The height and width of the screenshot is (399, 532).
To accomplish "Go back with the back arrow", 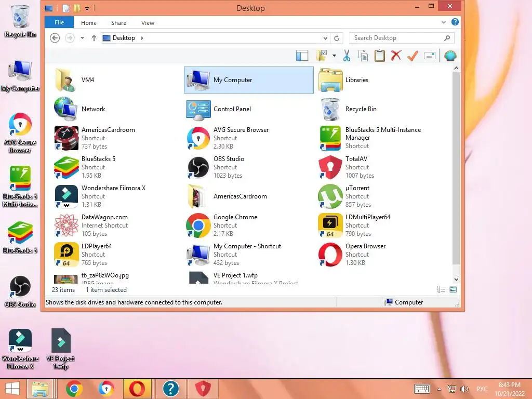I will (x=55, y=37).
